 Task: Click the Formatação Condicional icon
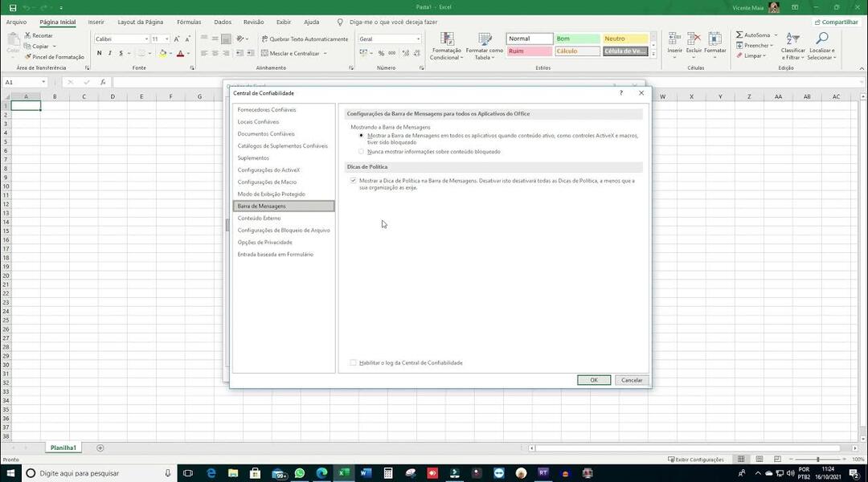447,39
